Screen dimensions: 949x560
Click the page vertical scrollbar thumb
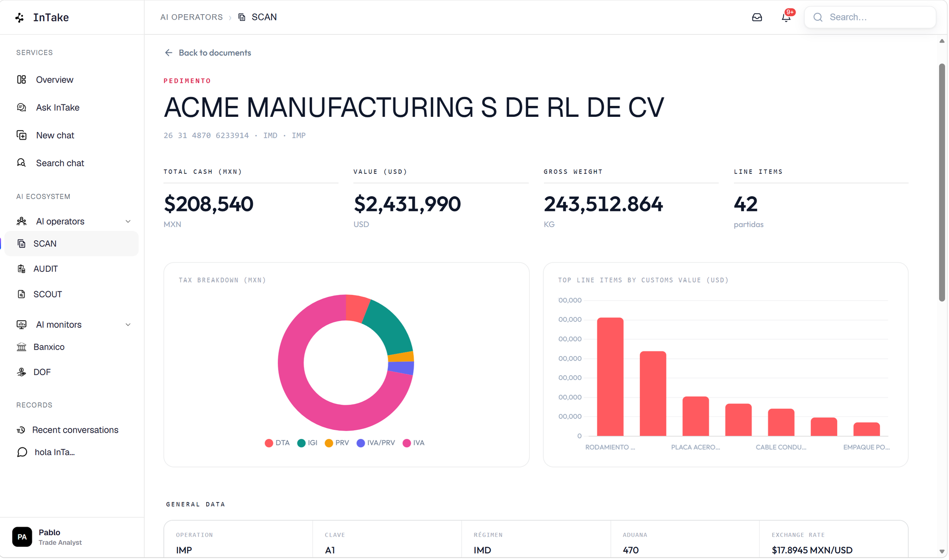943,183
